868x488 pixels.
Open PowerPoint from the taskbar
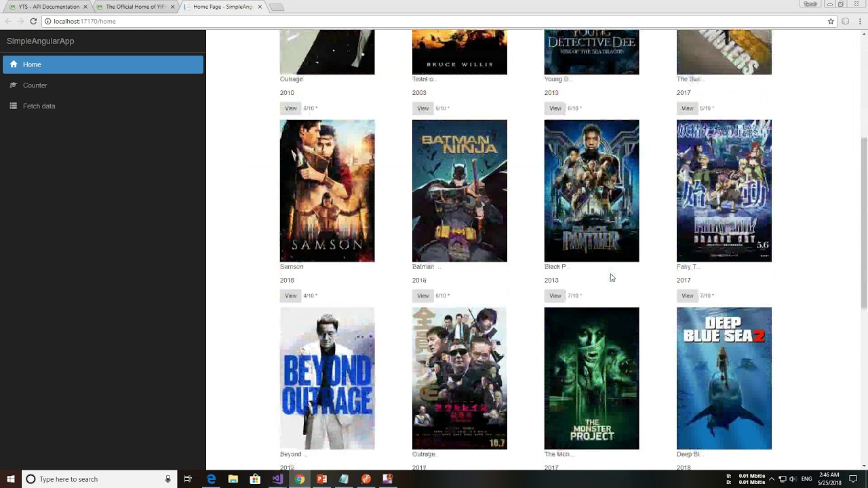tap(321, 479)
